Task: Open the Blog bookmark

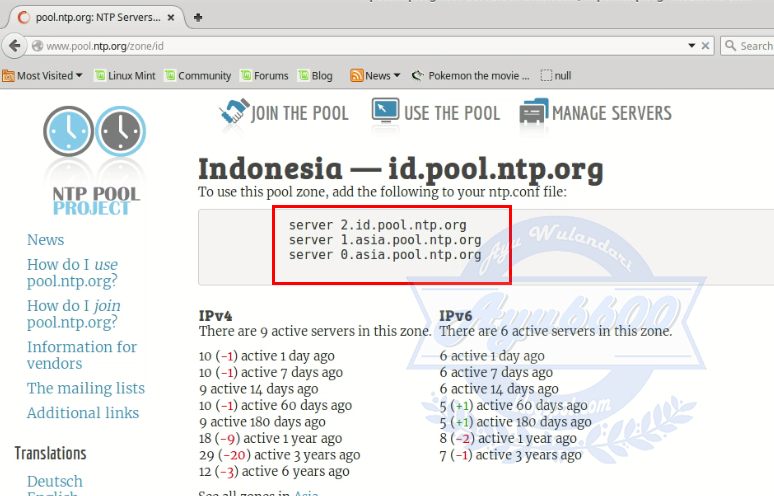Action: tap(316, 76)
